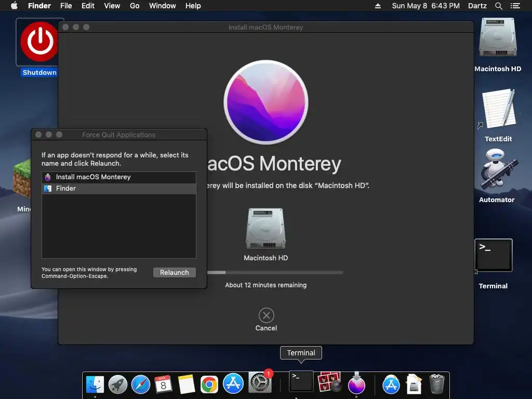Screen dimensions: 532x399
Task: Open the Help menu
Action: tap(193, 6)
